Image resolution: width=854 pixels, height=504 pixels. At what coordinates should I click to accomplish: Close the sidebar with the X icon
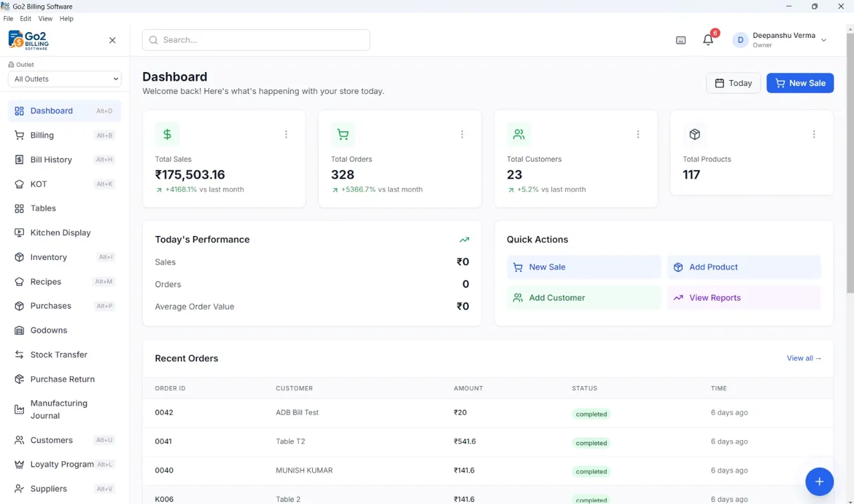(x=112, y=40)
